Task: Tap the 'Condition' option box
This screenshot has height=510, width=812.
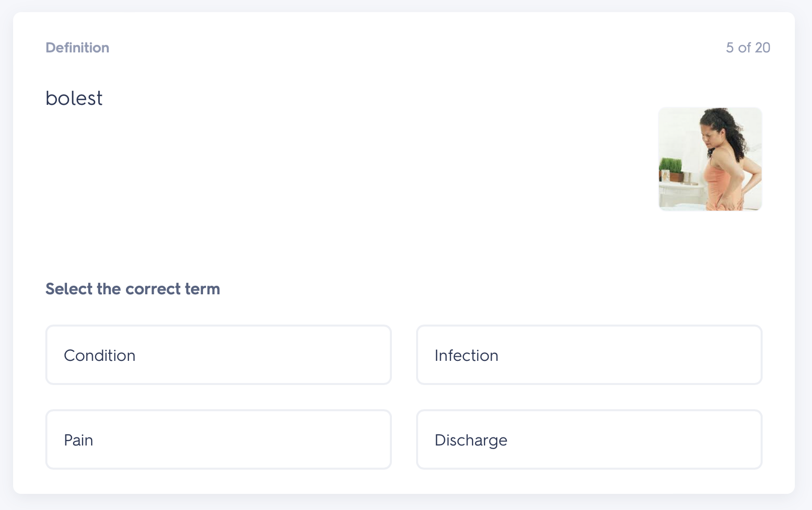Action: click(219, 355)
